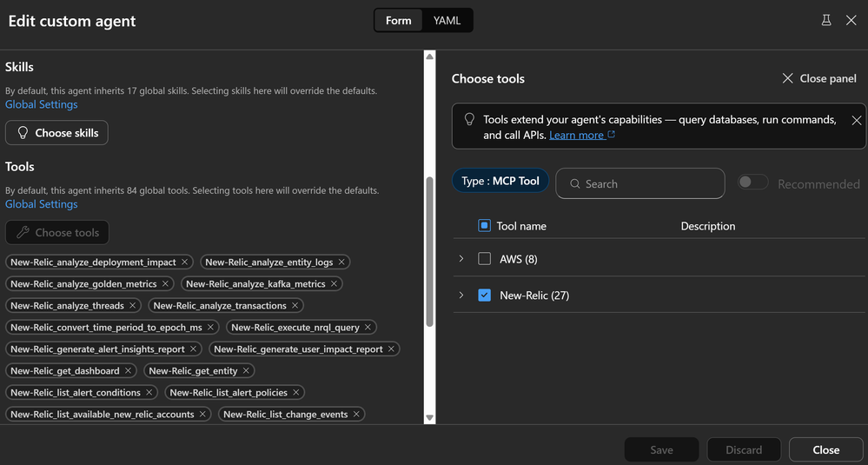The width and height of the screenshot is (868, 465).
Task: Remove New-Relic_get_dashboard tag
Action: (x=129, y=371)
